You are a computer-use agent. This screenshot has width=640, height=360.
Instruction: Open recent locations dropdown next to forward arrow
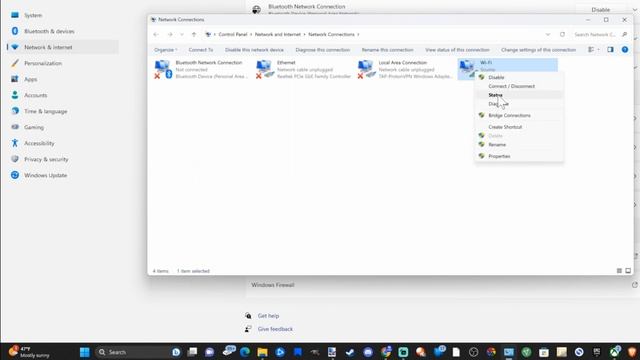coord(182,34)
